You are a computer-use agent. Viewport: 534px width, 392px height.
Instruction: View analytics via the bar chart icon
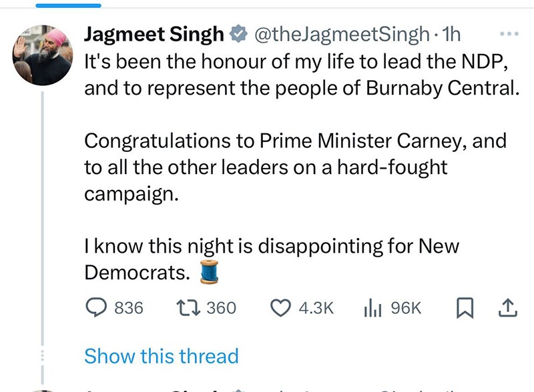[371, 307]
